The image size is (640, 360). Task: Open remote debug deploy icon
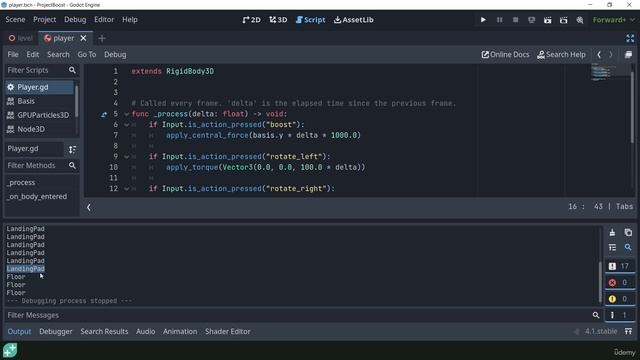point(531,20)
